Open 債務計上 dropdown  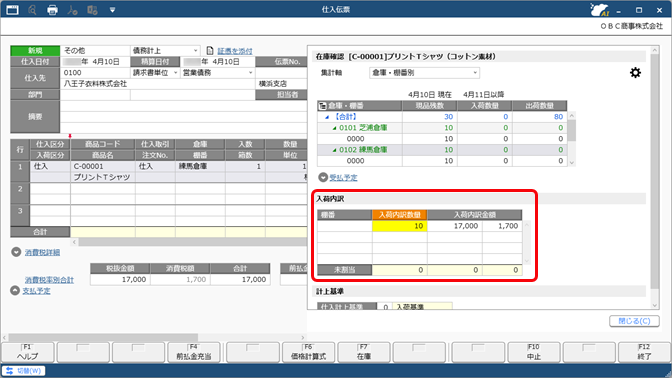[195, 51]
